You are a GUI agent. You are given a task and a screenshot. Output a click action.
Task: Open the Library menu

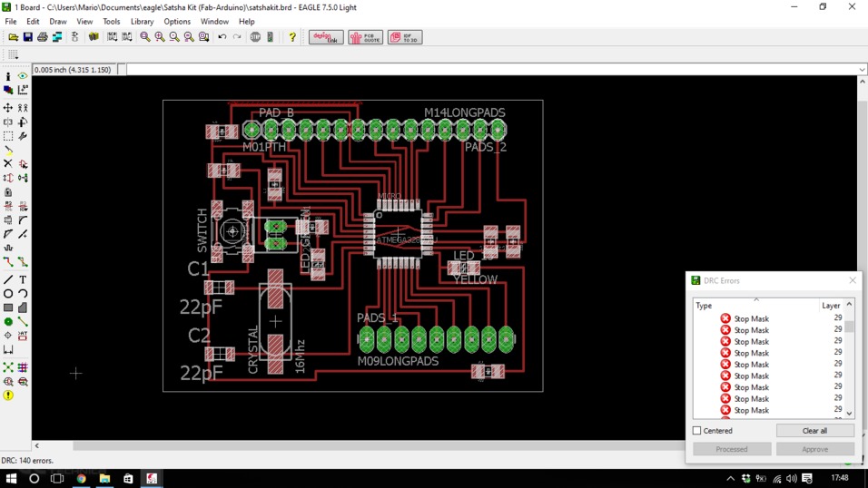point(142,22)
